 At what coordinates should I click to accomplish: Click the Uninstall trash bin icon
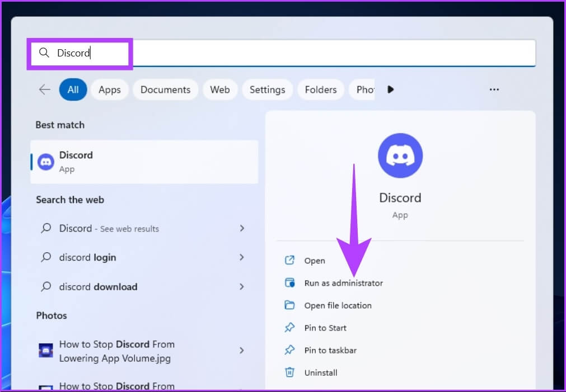[x=289, y=372]
